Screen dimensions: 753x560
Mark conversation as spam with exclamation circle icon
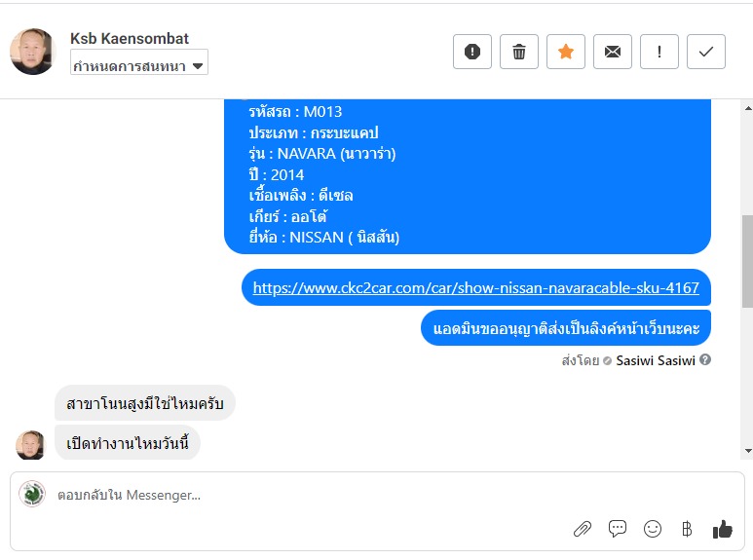pyautogui.click(x=472, y=52)
